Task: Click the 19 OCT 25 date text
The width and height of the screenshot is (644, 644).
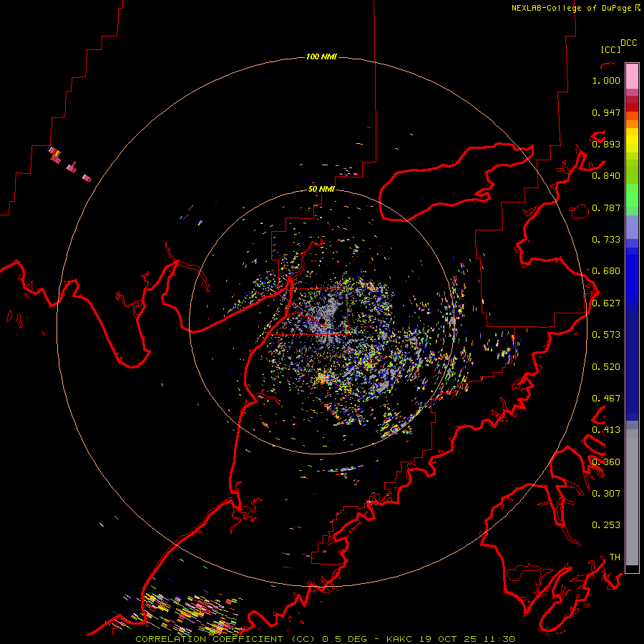Action: coord(448,639)
